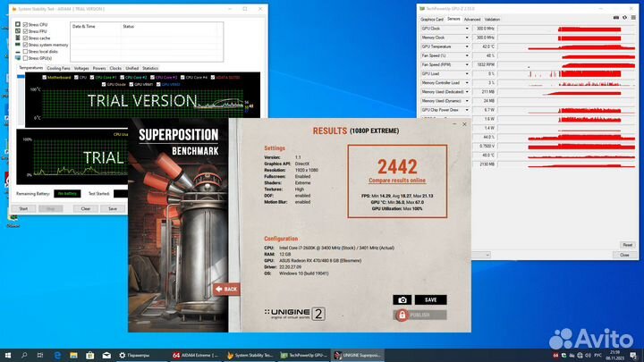Expand the GPU Temperature sensor dropdown
Image resolution: width=644 pixels, height=362 pixels.
tap(467, 46)
